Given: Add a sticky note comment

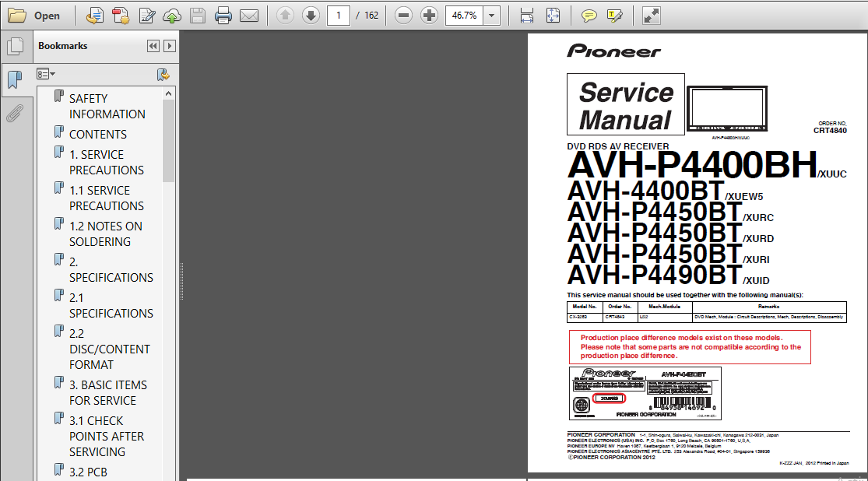Looking at the screenshot, I should click(x=589, y=16).
